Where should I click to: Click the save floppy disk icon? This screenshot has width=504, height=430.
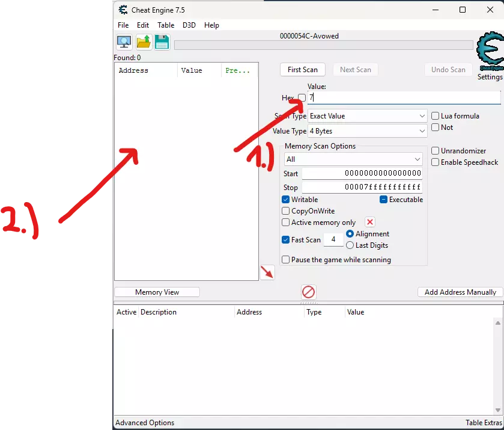click(162, 42)
